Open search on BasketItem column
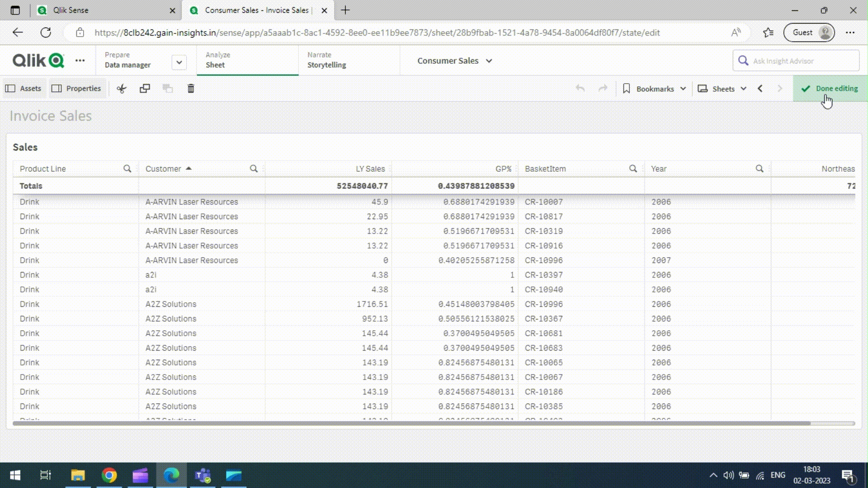 tap(633, 169)
